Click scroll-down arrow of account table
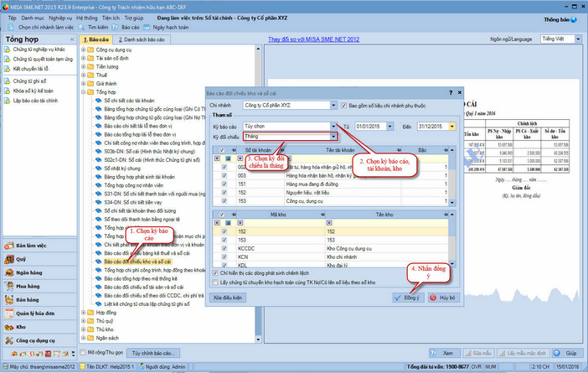 [x=452, y=202]
